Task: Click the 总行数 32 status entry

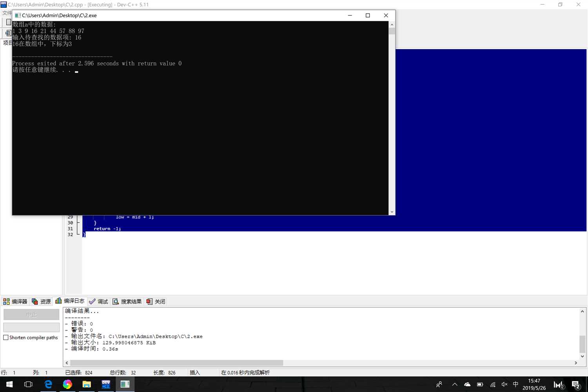Action: pyautogui.click(x=123, y=373)
